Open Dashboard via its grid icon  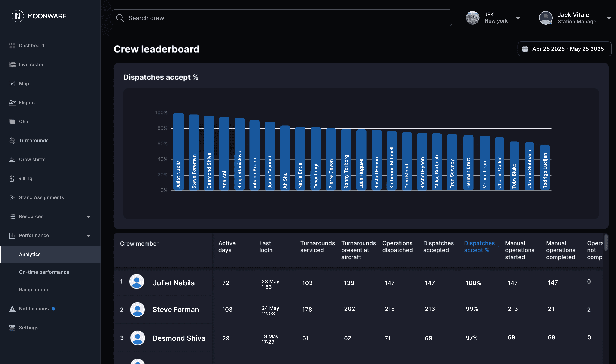pyautogui.click(x=12, y=46)
